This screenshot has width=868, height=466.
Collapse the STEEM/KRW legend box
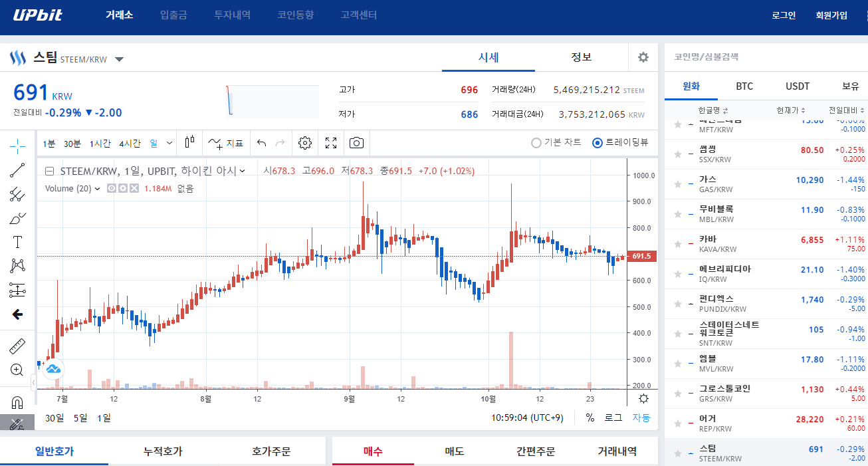pyautogui.click(x=50, y=171)
